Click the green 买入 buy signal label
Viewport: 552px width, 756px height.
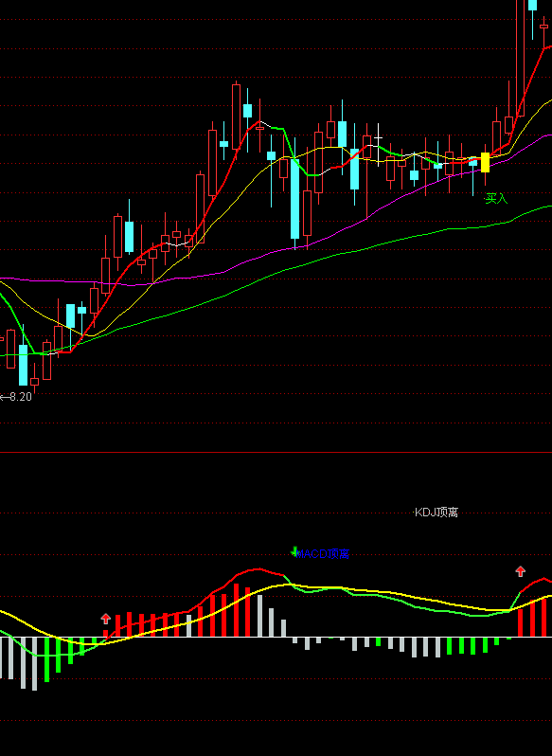[496, 198]
